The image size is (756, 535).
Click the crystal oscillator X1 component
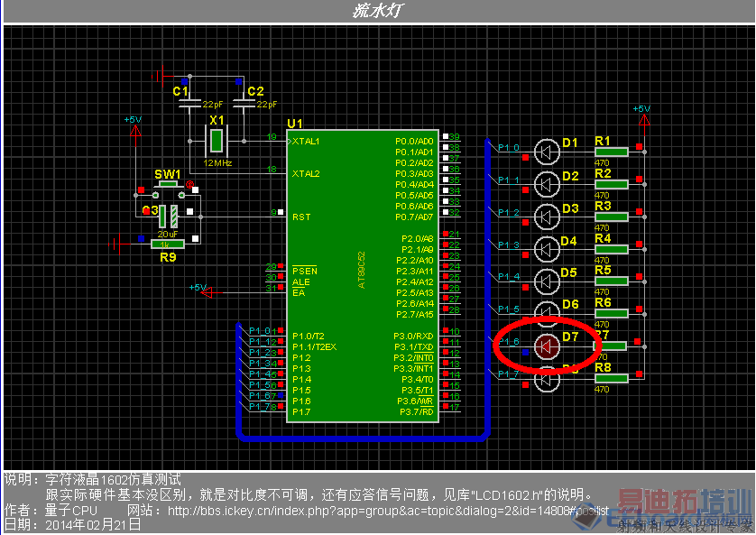coord(217,142)
